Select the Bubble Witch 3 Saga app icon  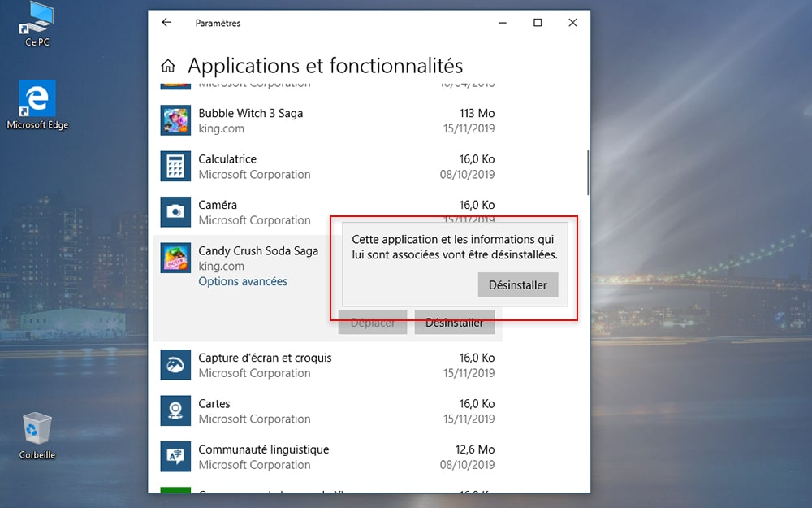[x=175, y=120]
